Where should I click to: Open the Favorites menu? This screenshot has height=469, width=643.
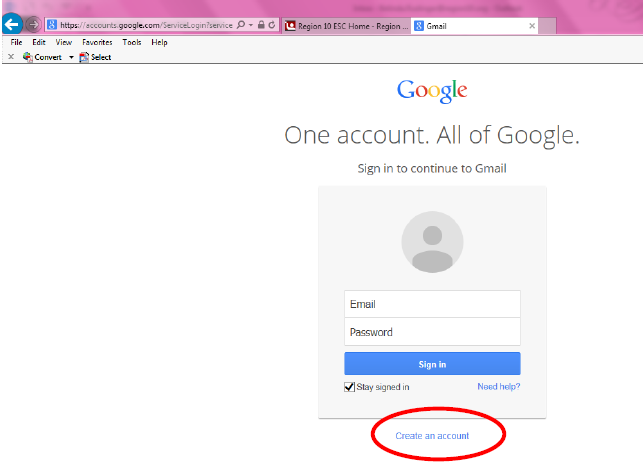pyautogui.click(x=97, y=42)
